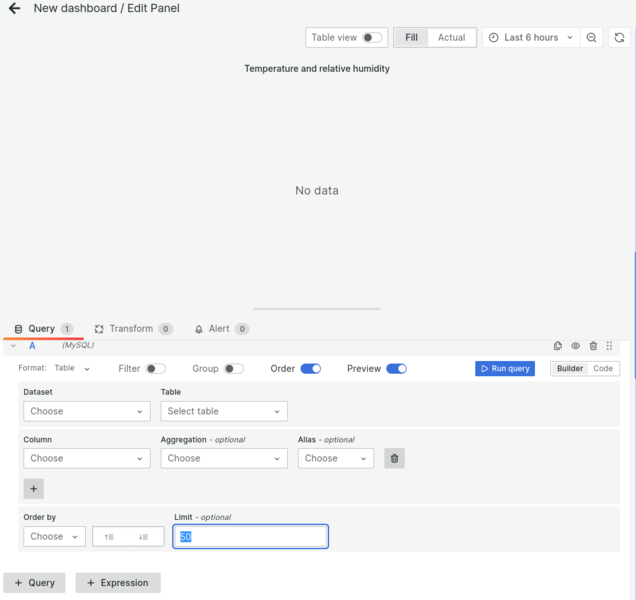Click the Run query button
The height and width of the screenshot is (600, 636).
(x=505, y=369)
